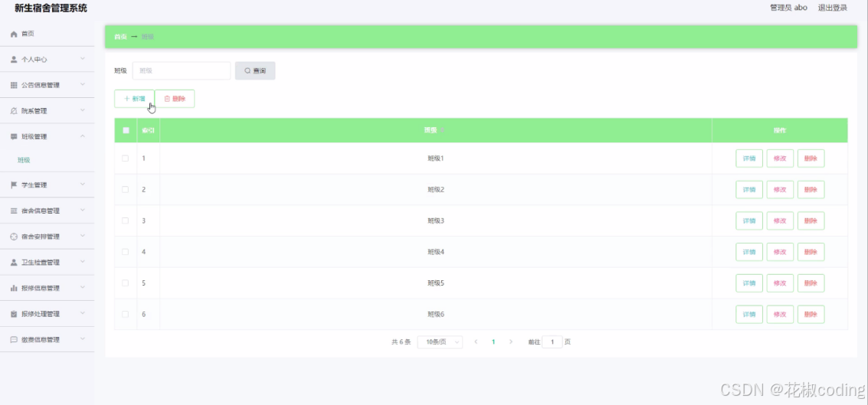Check the box for row 班级2
The height and width of the screenshot is (405, 868).
pyautogui.click(x=125, y=189)
